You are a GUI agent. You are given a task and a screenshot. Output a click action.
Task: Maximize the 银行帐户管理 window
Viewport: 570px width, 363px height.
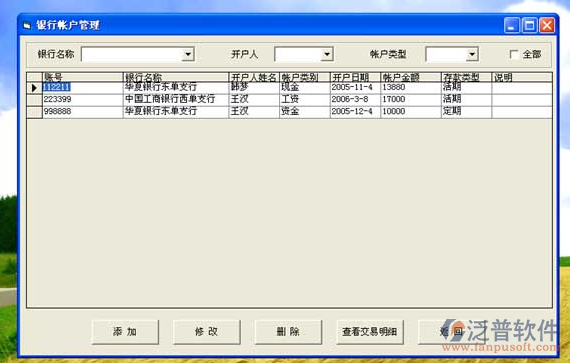(529, 25)
